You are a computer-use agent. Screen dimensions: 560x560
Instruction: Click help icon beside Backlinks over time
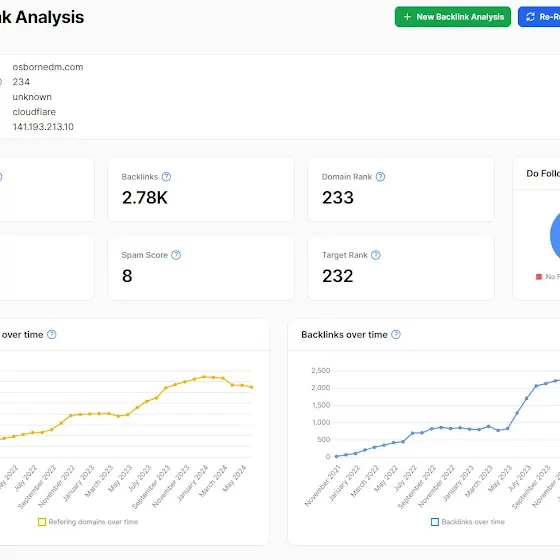(x=396, y=335)
